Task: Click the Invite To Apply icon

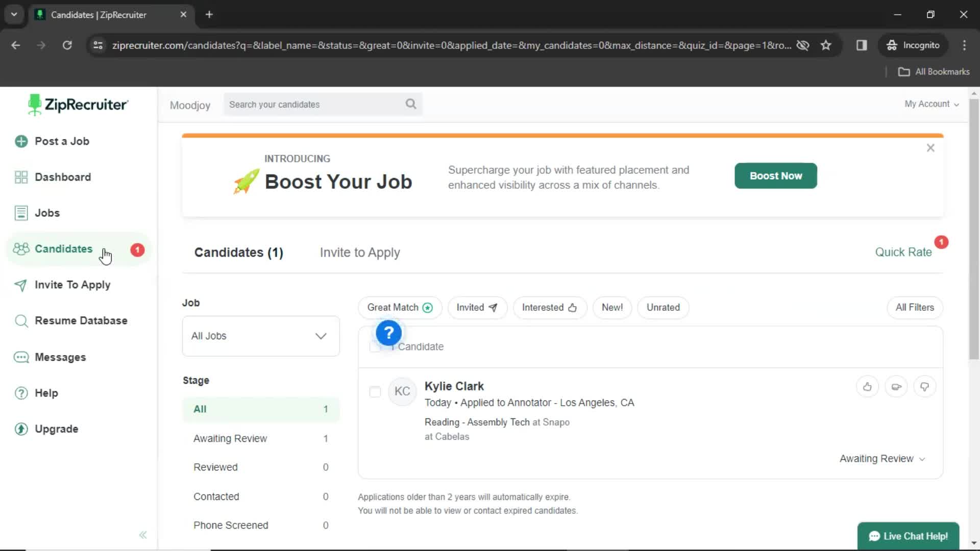Action: (21, 285)
